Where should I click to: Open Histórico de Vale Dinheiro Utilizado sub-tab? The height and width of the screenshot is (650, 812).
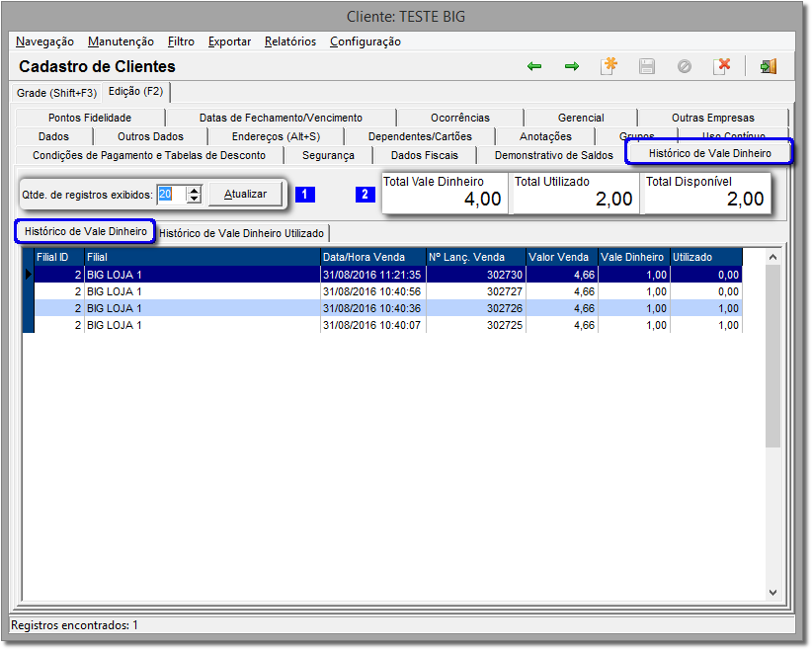[241, 233]
